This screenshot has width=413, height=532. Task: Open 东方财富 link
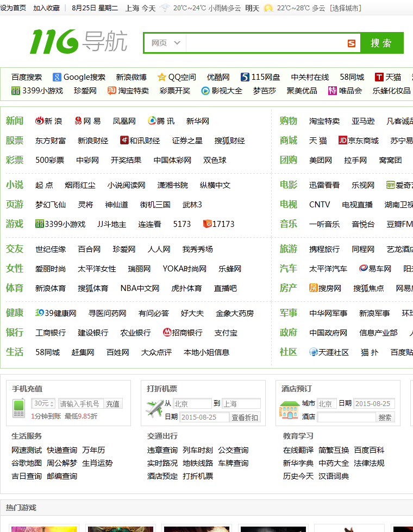click(x=51, y=141)
